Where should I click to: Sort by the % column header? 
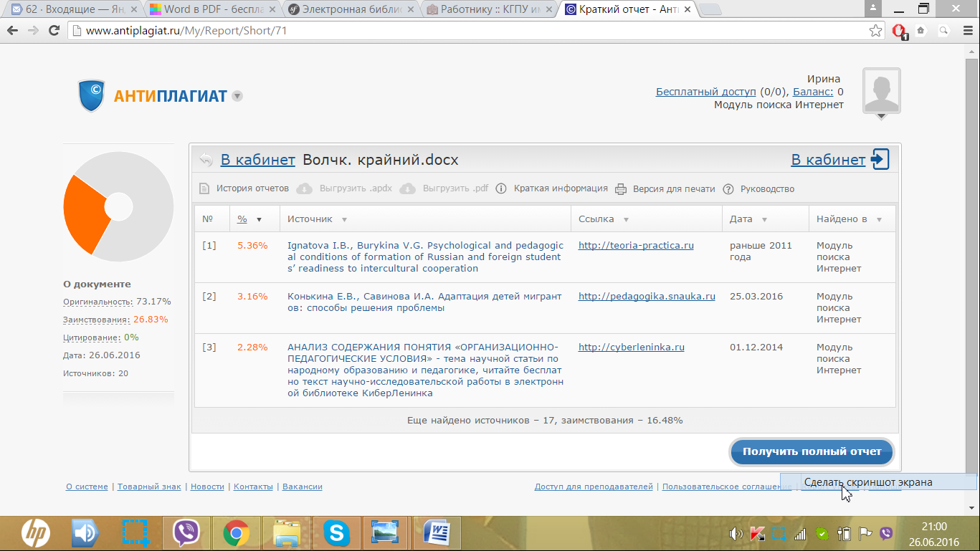(x=242, y=219)
